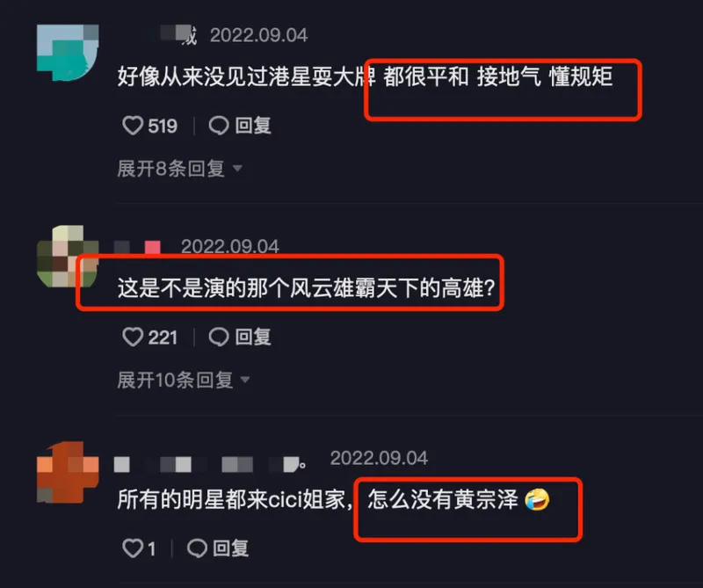This screenshot has width=703, height=588.
Task: Click 回复 text under 黄宗泽 comment
Action: (231, 548)
